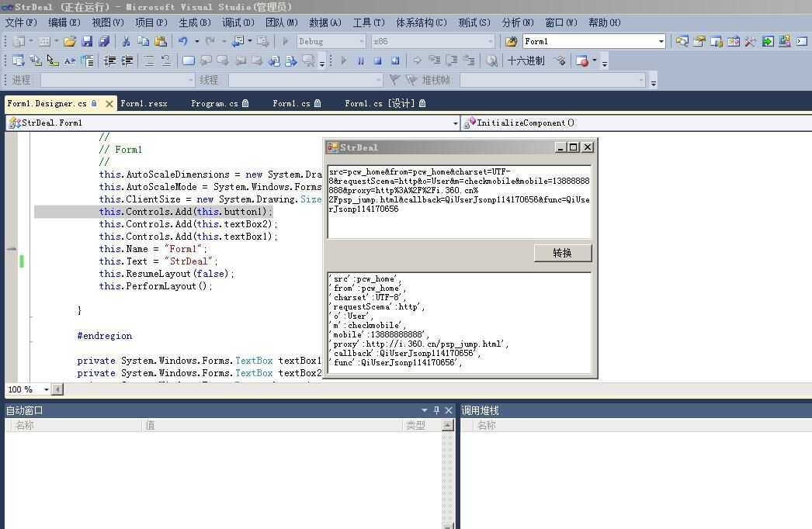Click the 调用堆栈 panel title
Image resolution: width=812 pixels, height=529 pixels.
coord(480,410)
